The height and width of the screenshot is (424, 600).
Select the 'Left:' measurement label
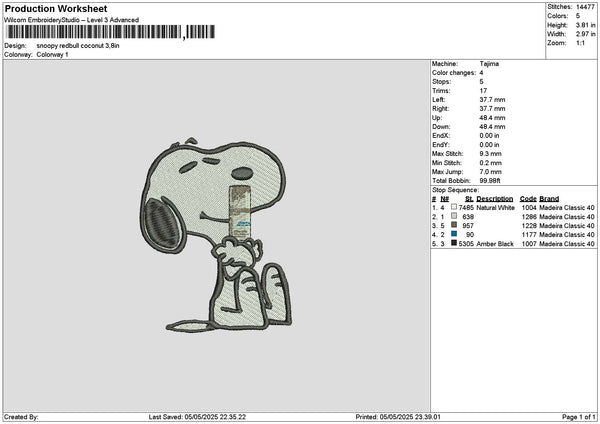[x=439, y=100]
